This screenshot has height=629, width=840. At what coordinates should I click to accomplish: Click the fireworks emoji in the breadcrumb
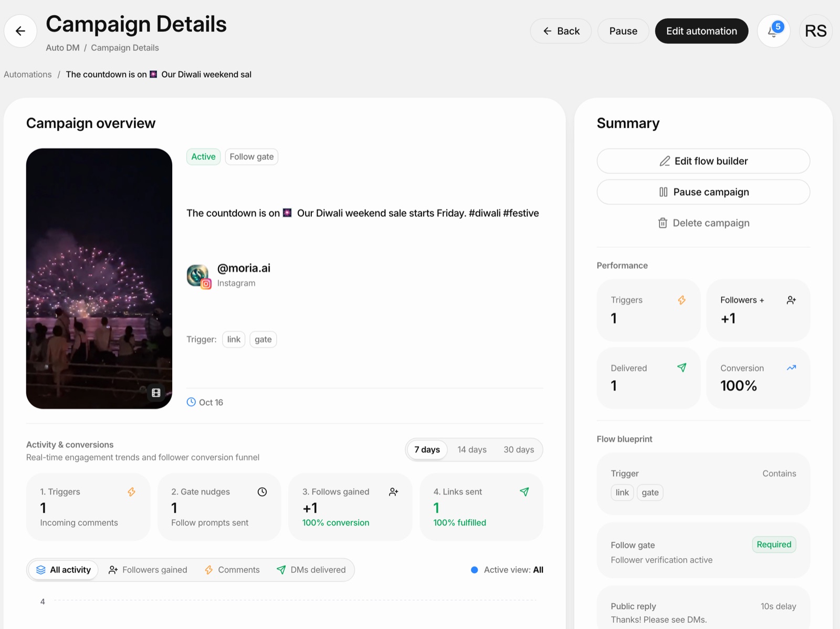pyautogui.click(x=153, y=74)
